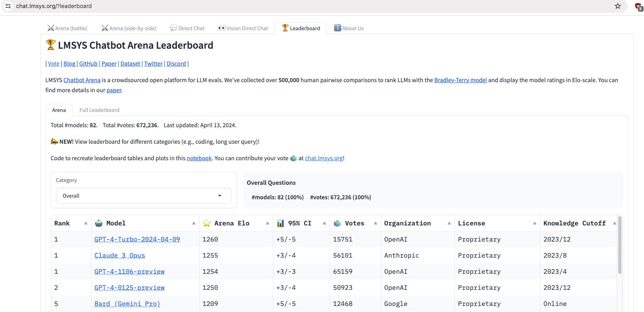Open the Vision Direct Chat tab
This screenshot has height=312, width=644.
pyautogui.click(x=243, y=28)
